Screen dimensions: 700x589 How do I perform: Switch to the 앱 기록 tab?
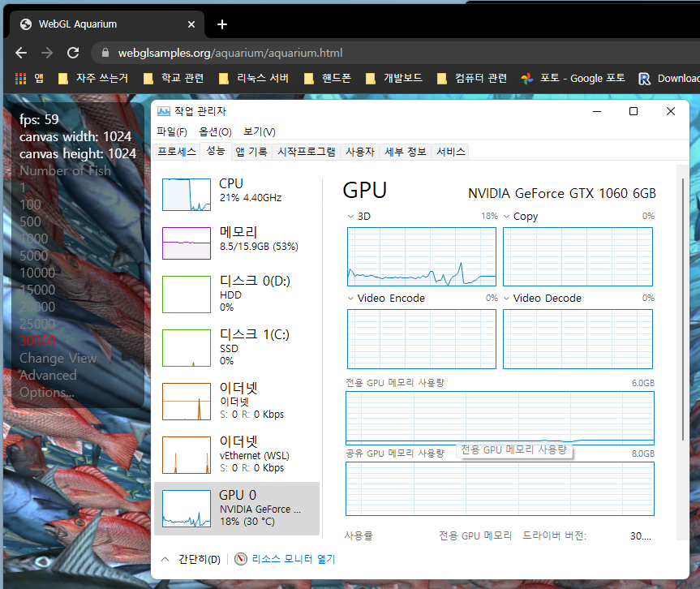tap(251, 152)
